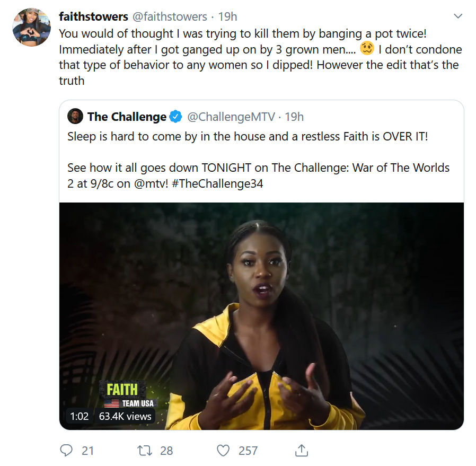Viewport: 476px width, 466px height.
Task: Click the blue verified badge next to The Challenge
Action: coord(175,117)
